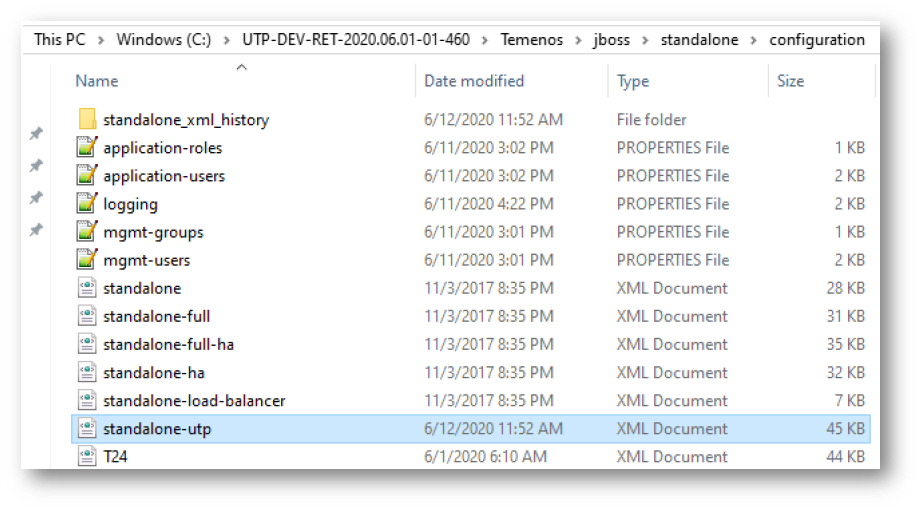
Task: Select the application-roles properties file icon
Action: (x=87, y=148)
